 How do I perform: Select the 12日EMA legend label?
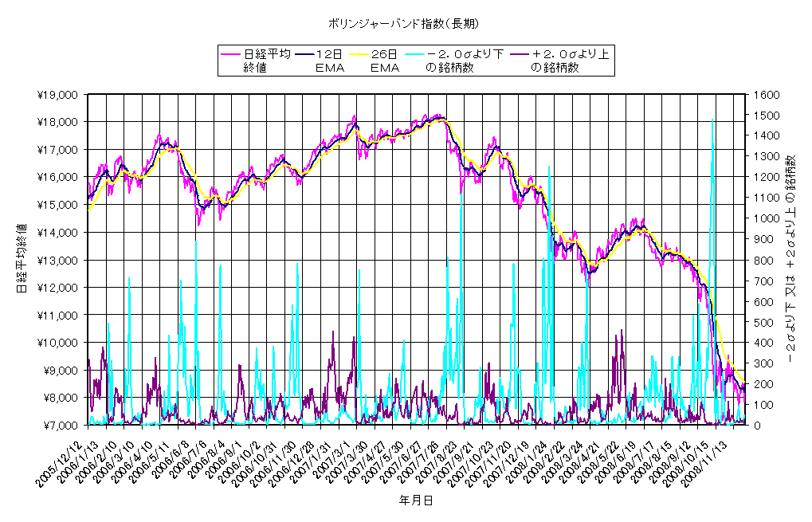[330, 61]
